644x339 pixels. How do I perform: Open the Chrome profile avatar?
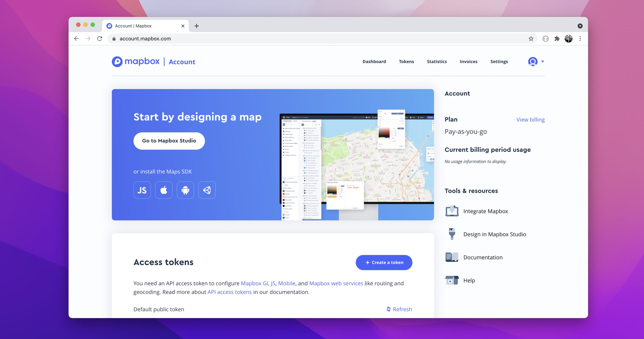(569, 38)
